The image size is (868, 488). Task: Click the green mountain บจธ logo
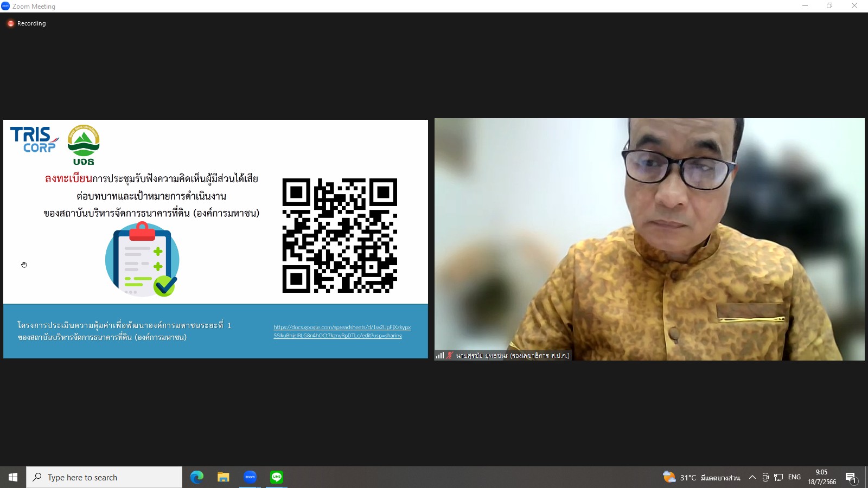[x=84, y=145]
